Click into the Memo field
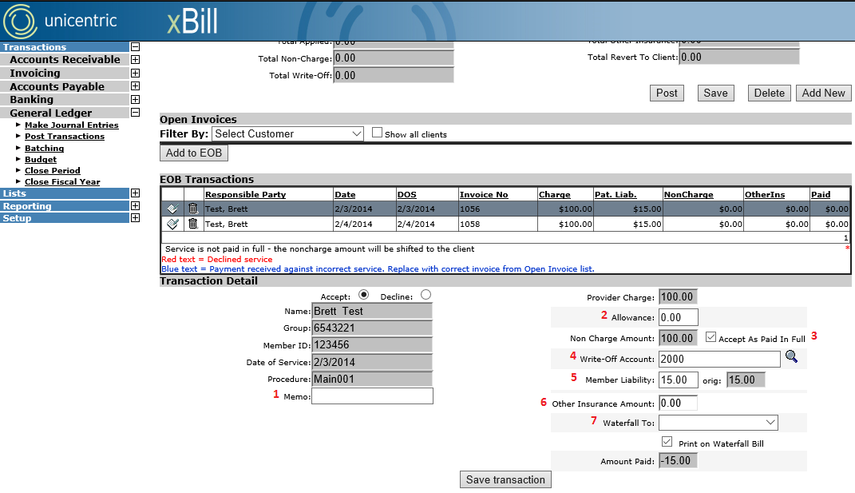This screenshot has height=493, width=855. (372, 396)
